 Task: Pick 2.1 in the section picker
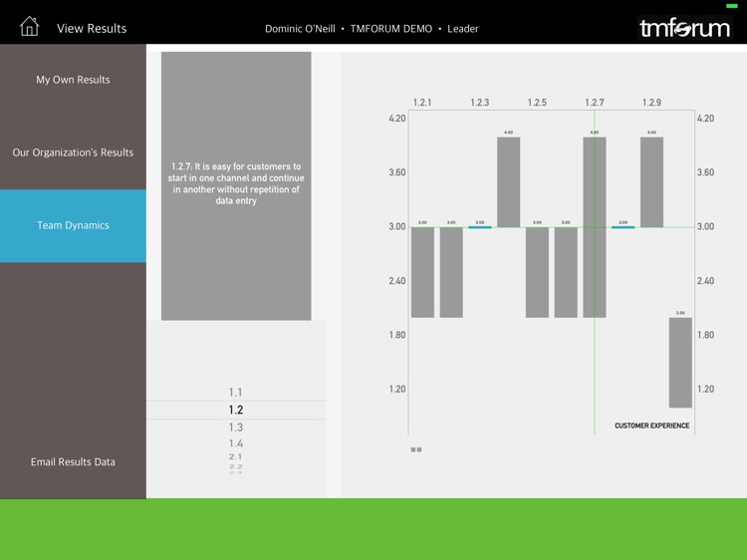(236, 456)
